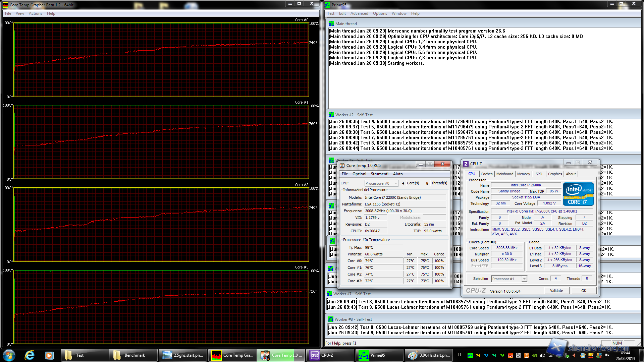Open Windows Start menu orb

[x=9, y=355]
